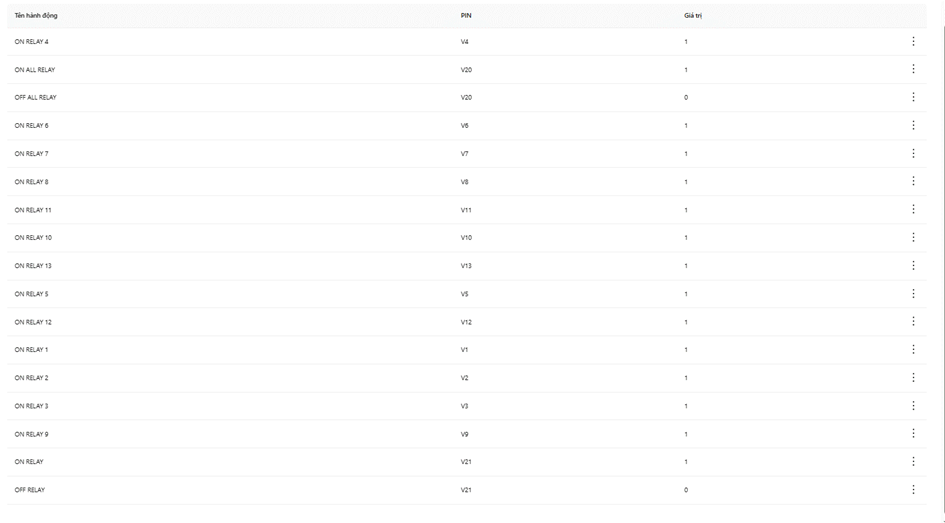Open the three-dot menu for OFF RELAY row
The width and height of the screenshot is (945, 523).
(x=913, y=489)
